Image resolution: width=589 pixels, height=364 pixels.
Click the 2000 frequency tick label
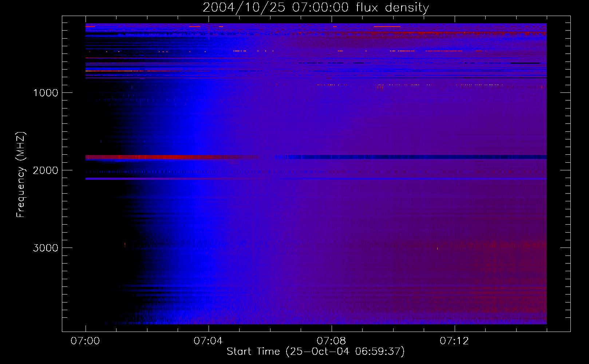46,170
